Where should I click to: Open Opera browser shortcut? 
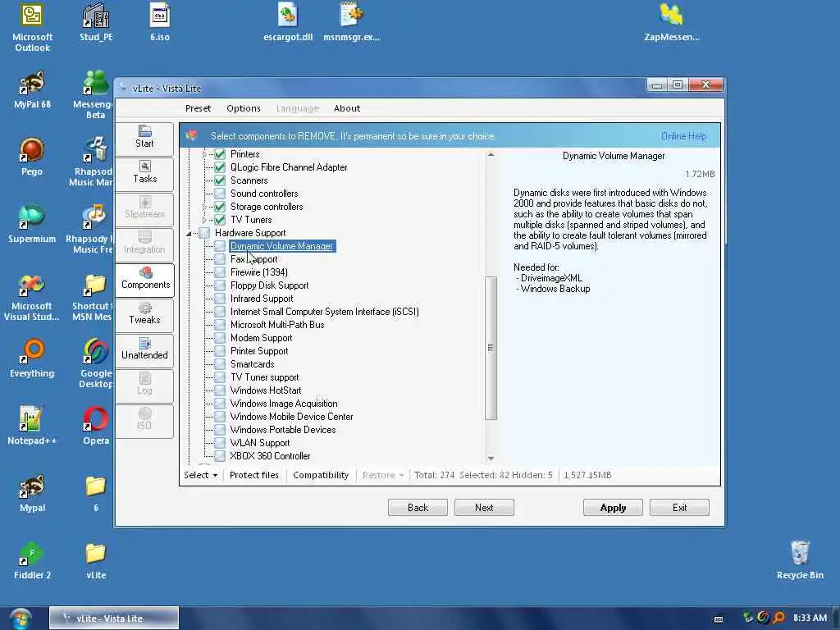click(x=97, y=426)
